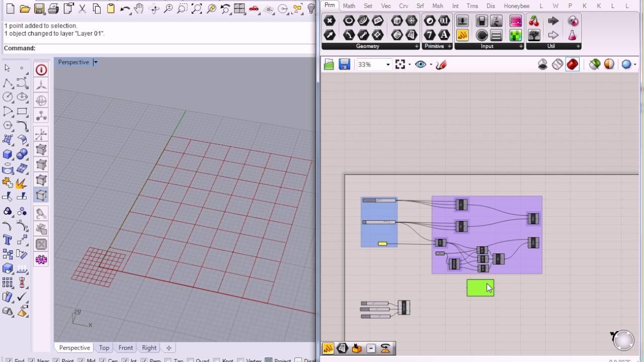
Task: Toggle the Knot osnap checkbox
Action: 215,360
